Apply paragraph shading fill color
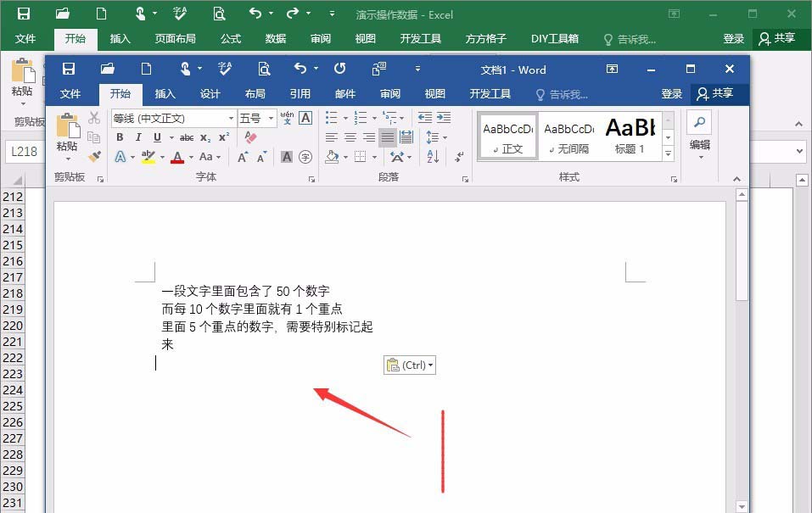 pyautogui.click(x=332, y=156)
